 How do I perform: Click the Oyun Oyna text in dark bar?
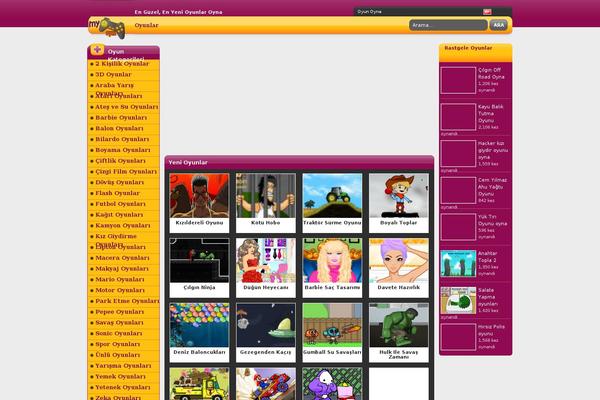coord(369,11)
